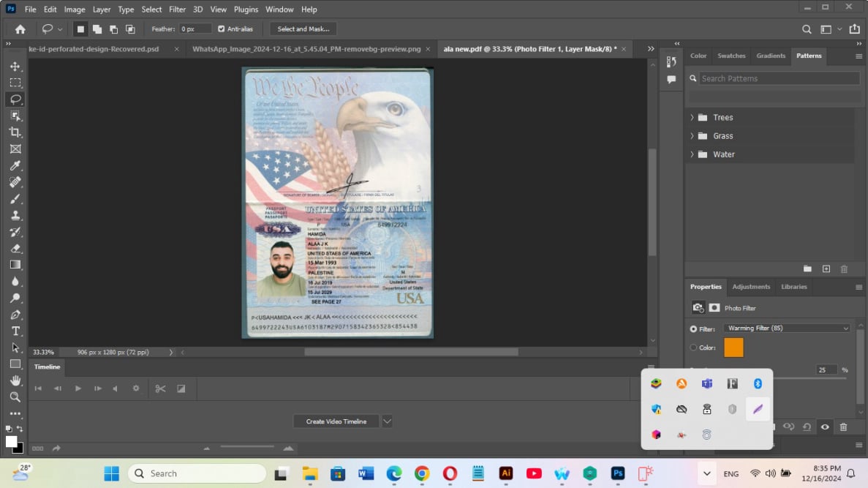Select the Blur tool

pyautogui.click(x=15, y=282)
